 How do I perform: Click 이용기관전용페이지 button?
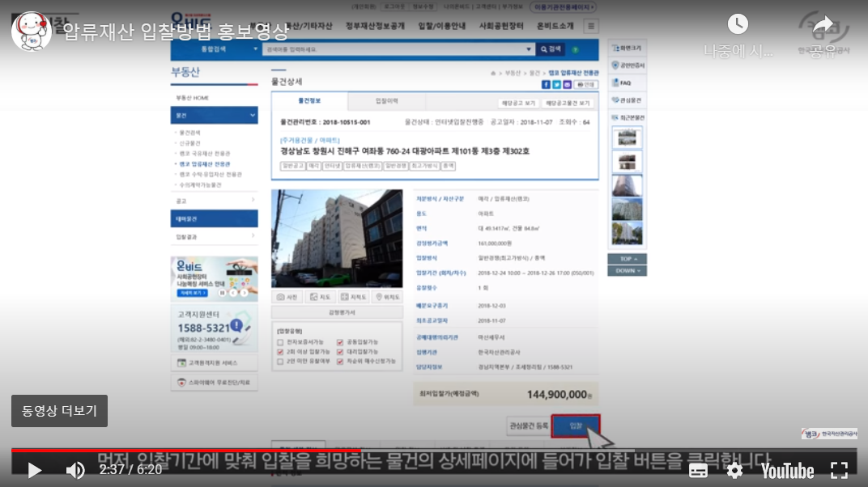(x=563, y=7)
